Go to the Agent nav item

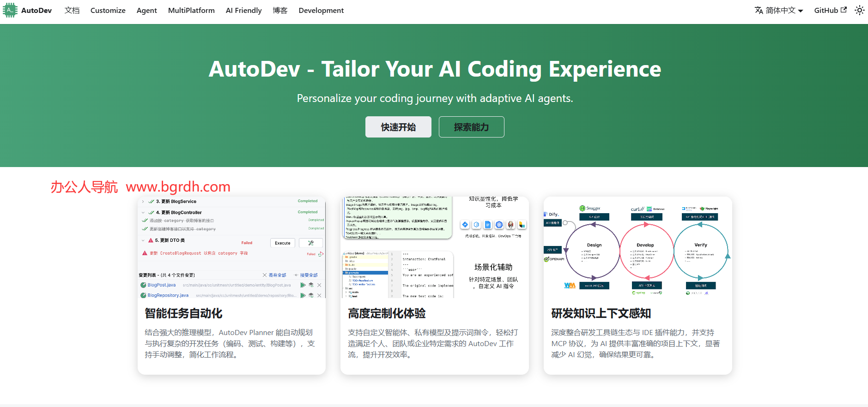tap(147, 10)
